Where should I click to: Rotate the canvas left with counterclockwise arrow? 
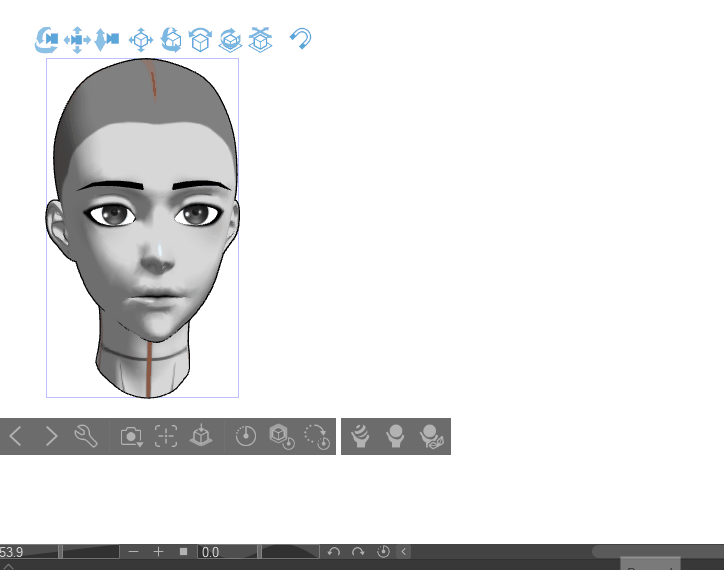(334, 552)
